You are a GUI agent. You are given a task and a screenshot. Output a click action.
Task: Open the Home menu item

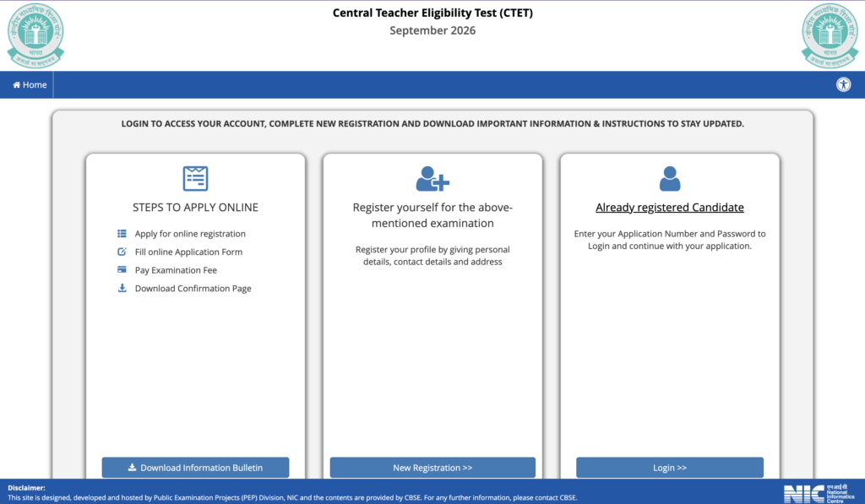(30, 85)
